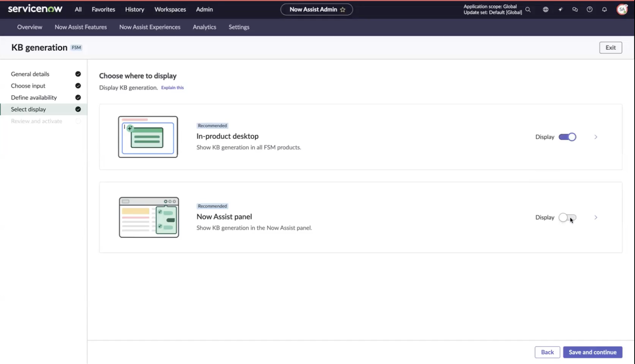Expand In-product desktop details chevron
The width and height of the screenshot is (635, 364).
click(x=596, y=137)
